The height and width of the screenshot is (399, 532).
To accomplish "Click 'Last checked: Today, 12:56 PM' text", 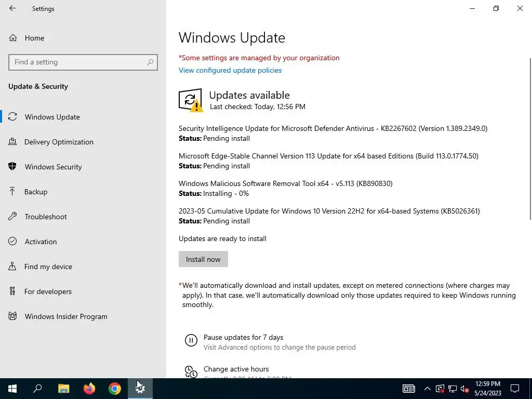I will click(258, 107).
